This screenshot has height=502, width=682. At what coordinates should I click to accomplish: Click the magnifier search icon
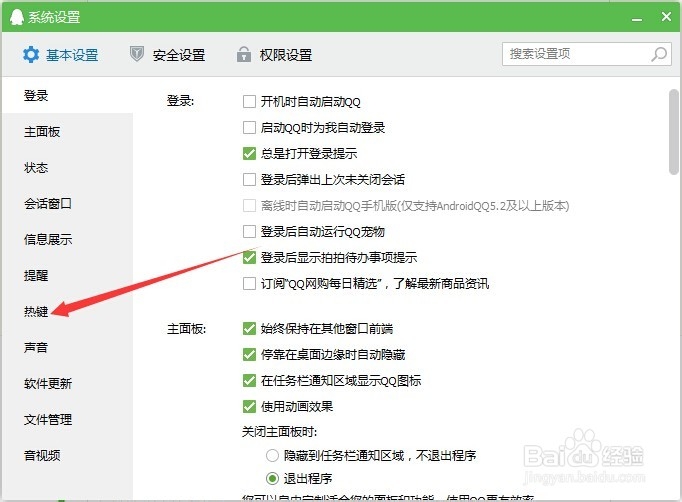(x=659, y=54)
